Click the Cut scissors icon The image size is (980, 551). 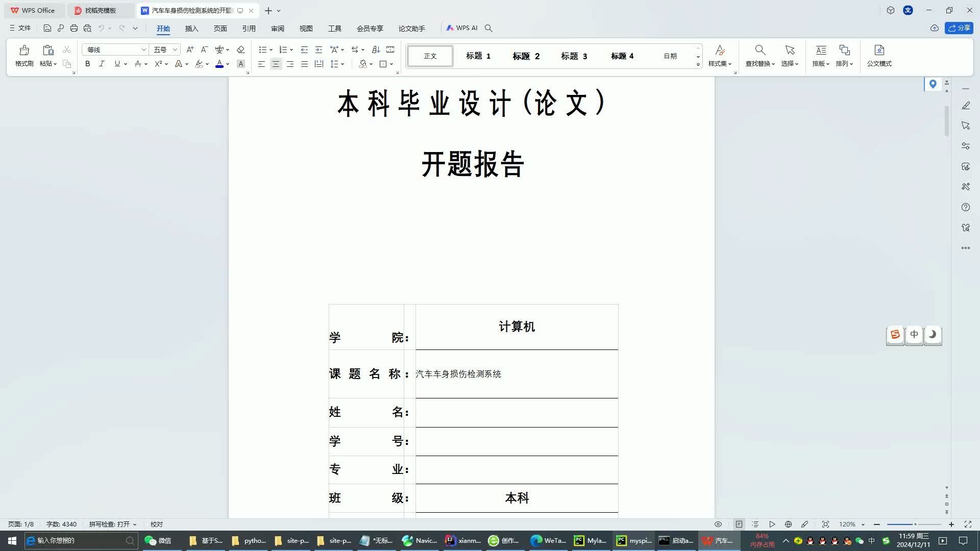pos(67,49)
